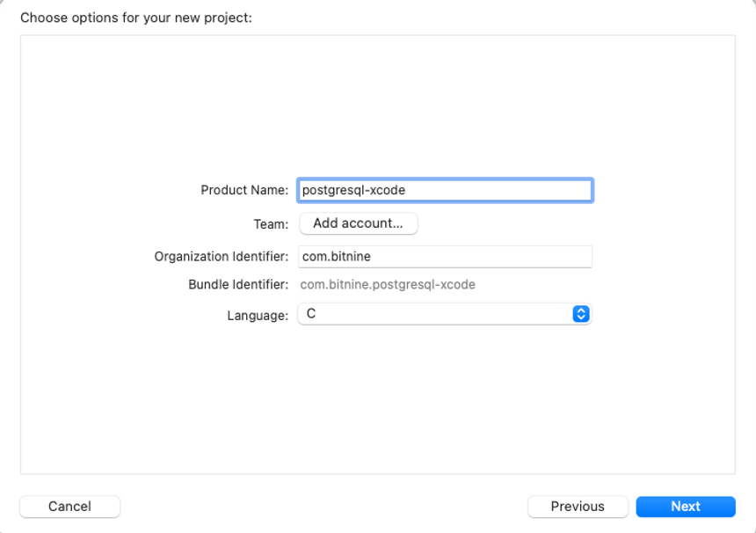Click the Language label

click(x=258, y=316)
